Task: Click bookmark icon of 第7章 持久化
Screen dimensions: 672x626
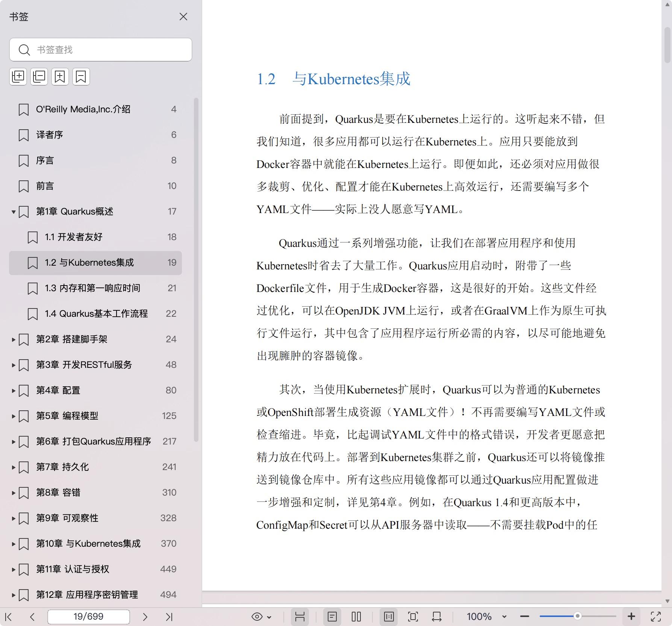Action: [x=24, y=467]
